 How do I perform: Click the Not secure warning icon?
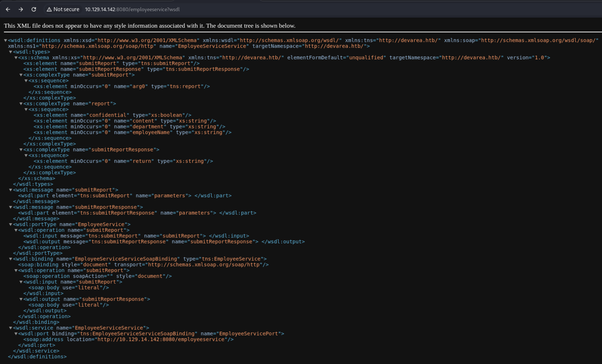[x=49, y=9]
